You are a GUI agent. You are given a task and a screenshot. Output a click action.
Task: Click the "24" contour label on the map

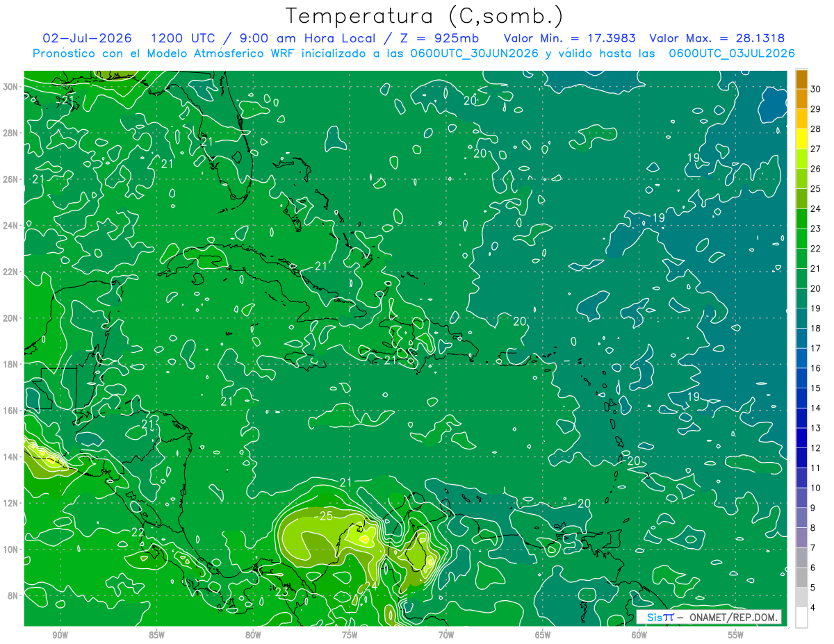pyautogui.click(x=371, y=586)
